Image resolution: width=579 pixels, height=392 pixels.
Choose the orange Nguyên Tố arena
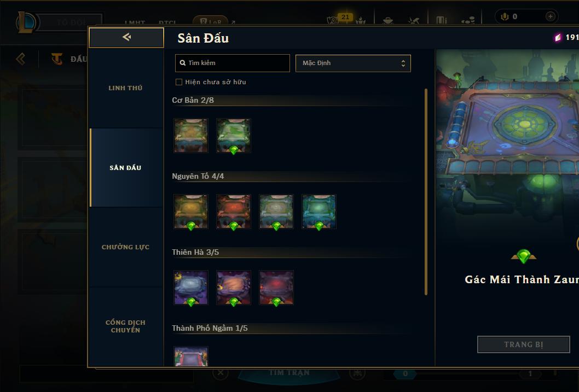click(x=191, y=212)
